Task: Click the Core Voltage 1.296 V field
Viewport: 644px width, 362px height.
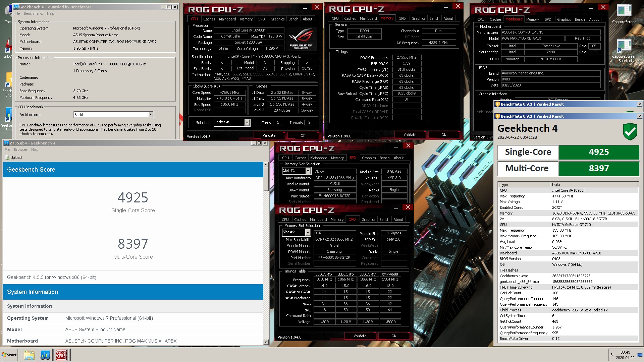Action: coord(272,48)
